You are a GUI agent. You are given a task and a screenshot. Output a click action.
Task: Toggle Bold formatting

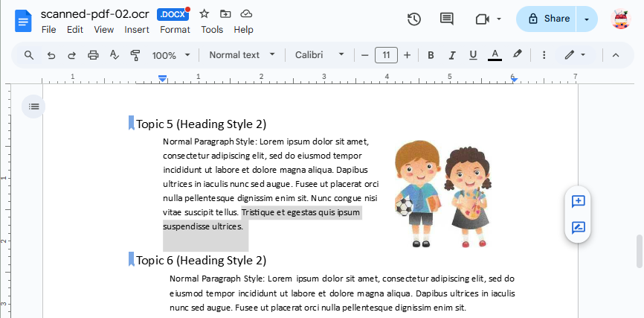pos(431,55)
